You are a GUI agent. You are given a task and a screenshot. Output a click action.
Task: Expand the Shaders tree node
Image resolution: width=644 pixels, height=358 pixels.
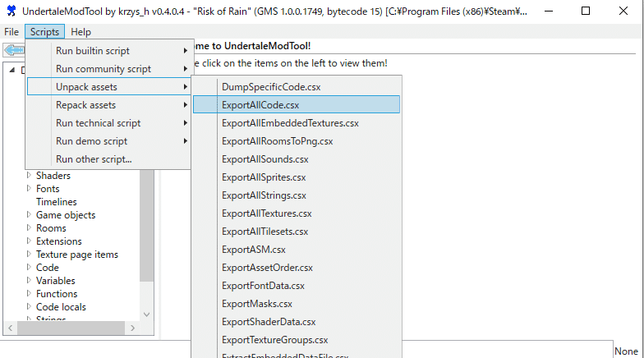coord(29,176)
